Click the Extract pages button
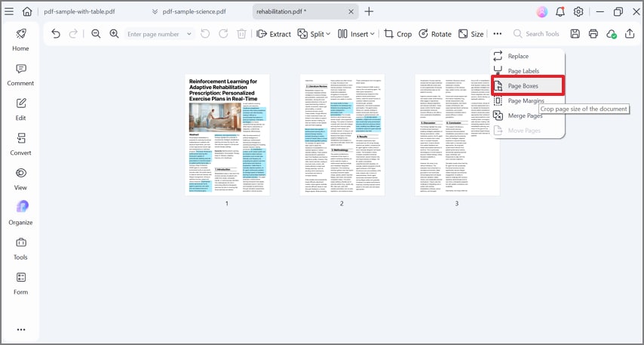 (274, 34)
